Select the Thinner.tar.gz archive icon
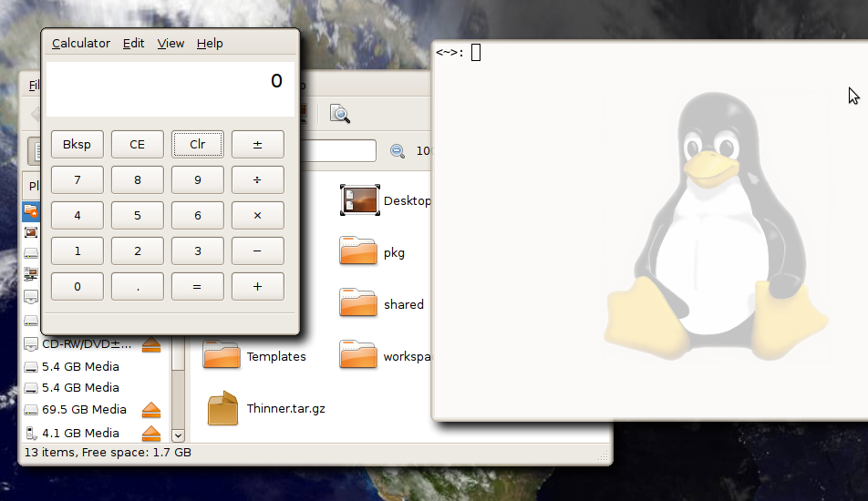Image resolution: width=868 pixels, height=501 pixels. click(x=222, y=408)
